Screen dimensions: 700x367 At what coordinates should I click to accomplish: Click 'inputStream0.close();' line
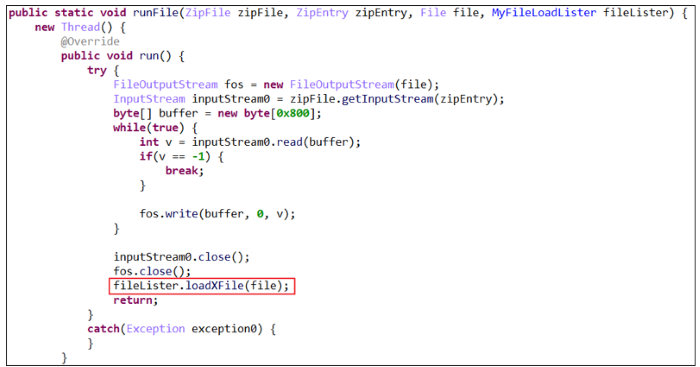point(181,257)
